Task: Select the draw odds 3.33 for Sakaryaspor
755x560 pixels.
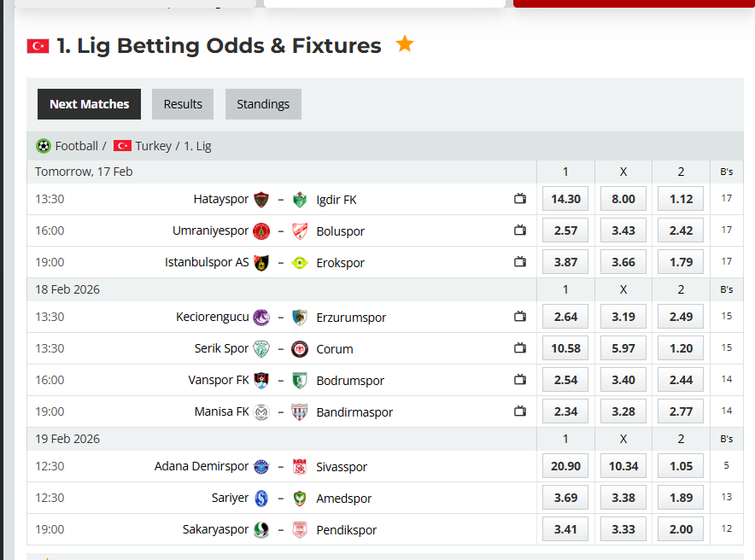Action: tap(623, 529)
